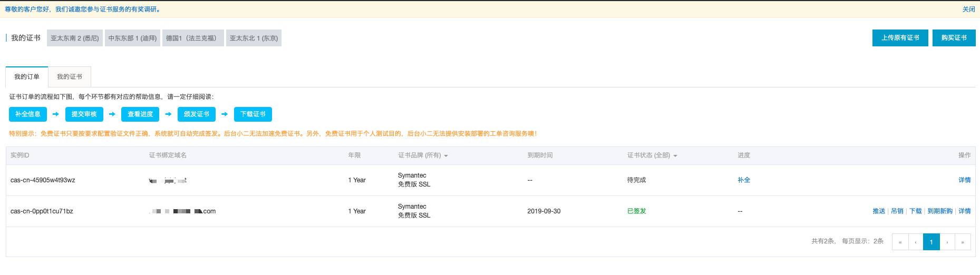Click the 待完成 status text
This screenshot has height=275, width=980.
coord(636,180)
